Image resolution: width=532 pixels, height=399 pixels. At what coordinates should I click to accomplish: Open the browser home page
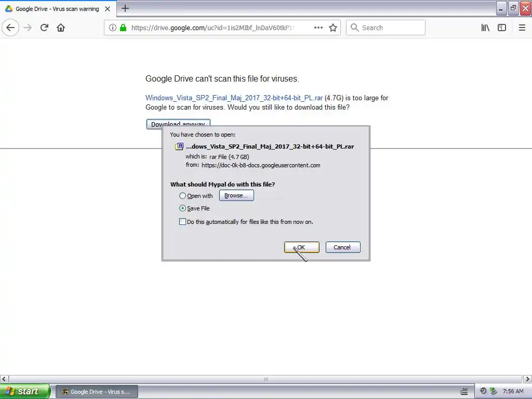61,28
